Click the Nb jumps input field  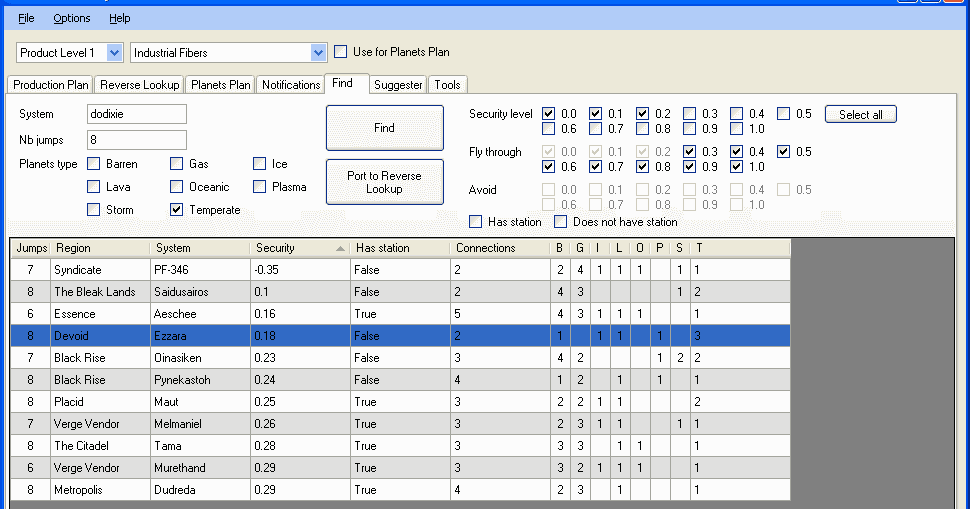(137, 140)
